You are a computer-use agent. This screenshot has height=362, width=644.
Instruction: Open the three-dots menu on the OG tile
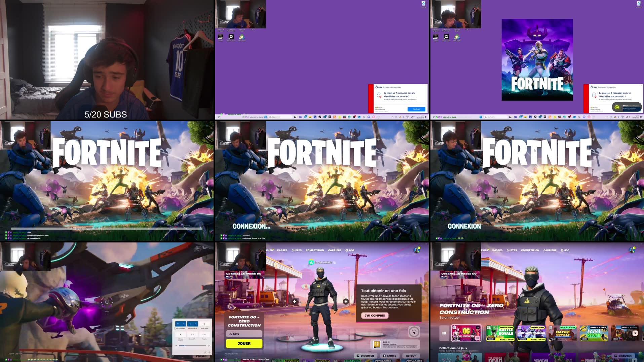pos(478,338)
